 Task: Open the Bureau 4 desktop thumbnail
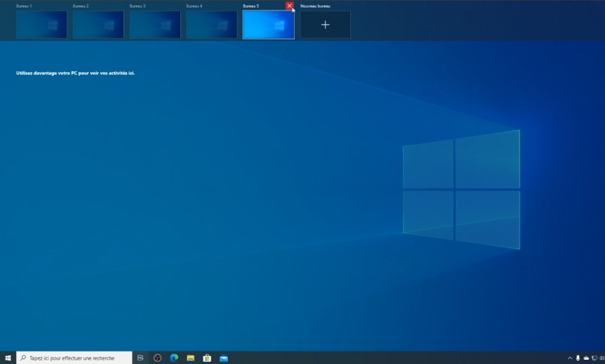212,25
